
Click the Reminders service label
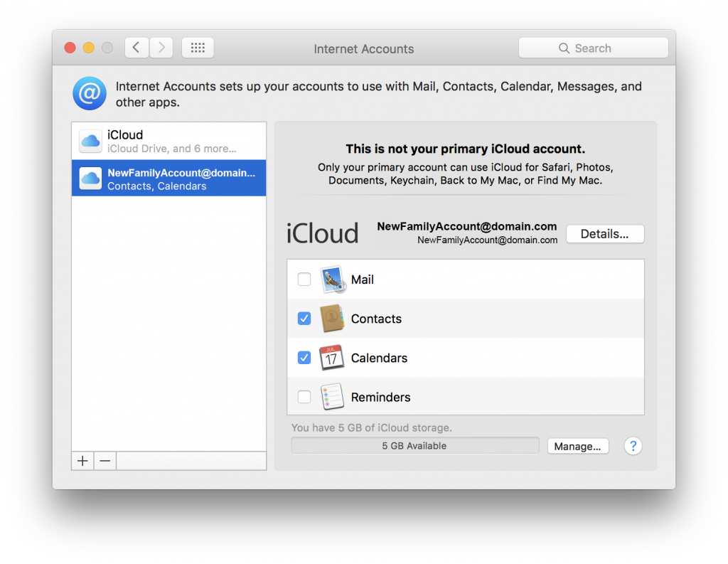click(x=381, y=397)
